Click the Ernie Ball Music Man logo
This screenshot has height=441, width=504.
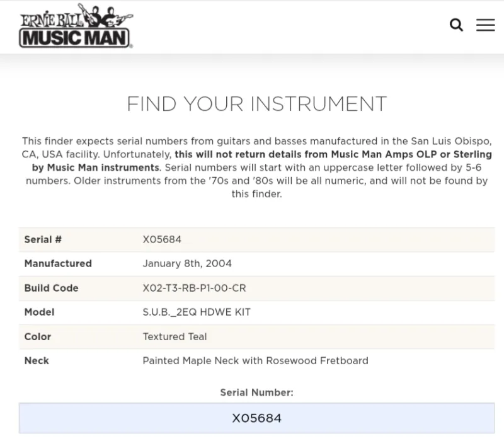(76, 26)
